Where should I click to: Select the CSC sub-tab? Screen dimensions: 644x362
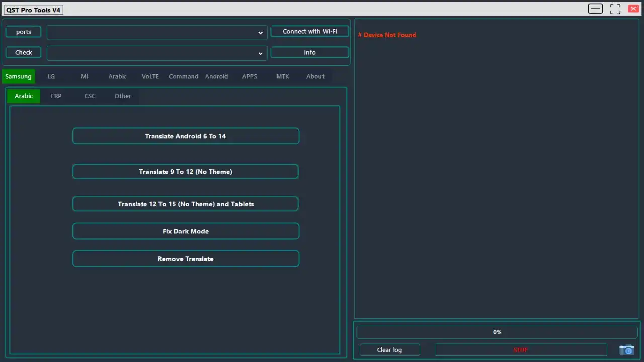point(90,96)
